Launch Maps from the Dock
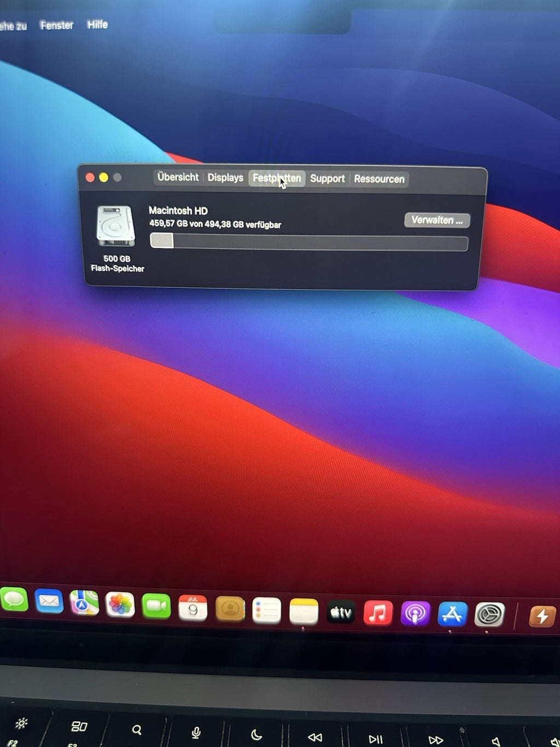The width and height of the screenshot is (560, 747). pos(84,603)
